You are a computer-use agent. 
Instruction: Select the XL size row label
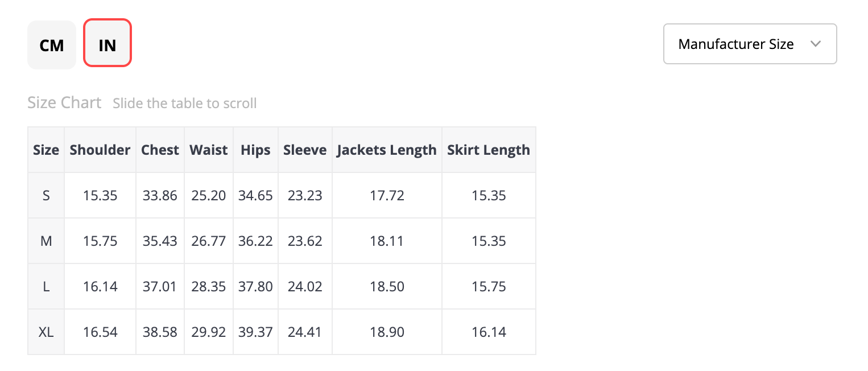click(46, 332)
